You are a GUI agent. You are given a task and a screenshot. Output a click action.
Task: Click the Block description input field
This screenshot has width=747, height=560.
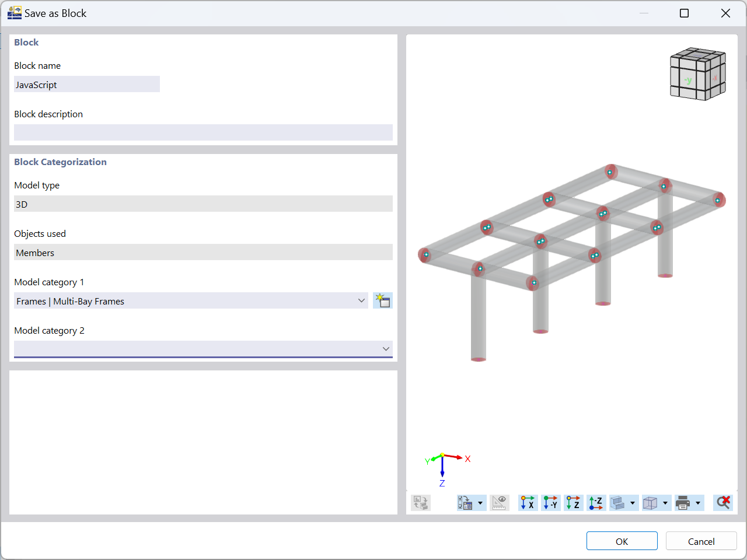(203, 133)
